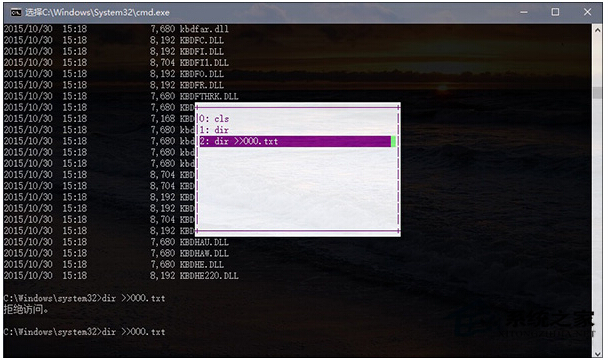The image size is (608, 362).
Task: Minimize the cmd.exe window
Action: pyautogui.click(x=524, y=12)
